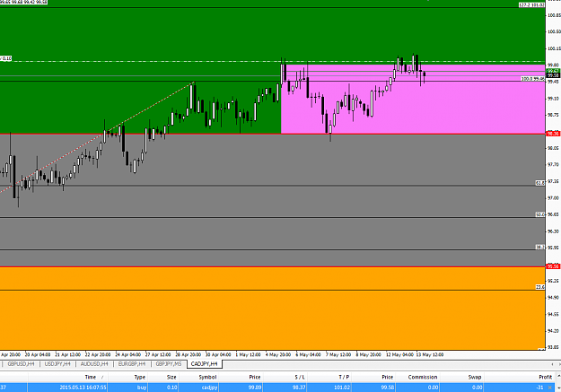Select the red 98.36 price level marker
Screen dimensions: 561x392
point(553,134)
